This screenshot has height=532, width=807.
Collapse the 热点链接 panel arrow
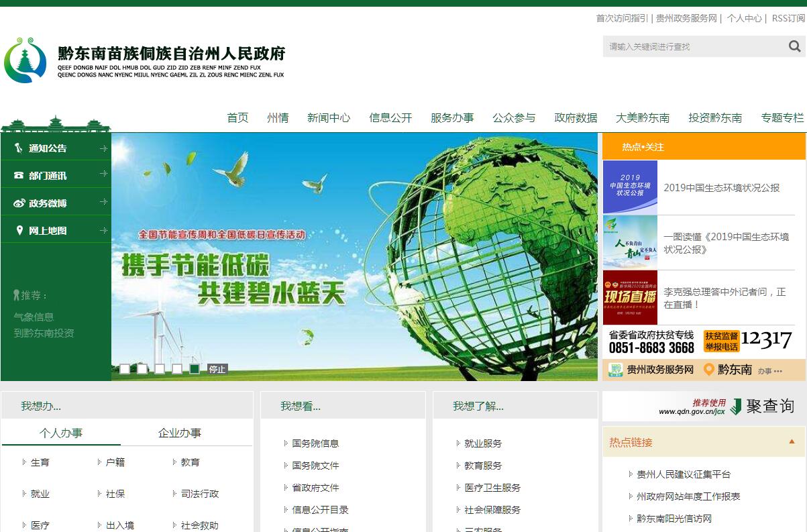click(x=792, y=441)
